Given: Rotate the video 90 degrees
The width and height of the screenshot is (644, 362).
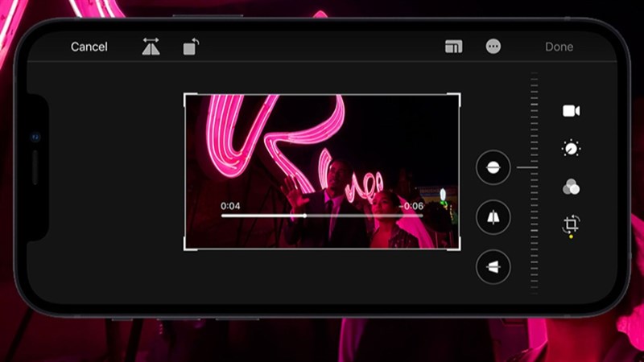Looking at the screenshot, I should click(x=191, y=47).
